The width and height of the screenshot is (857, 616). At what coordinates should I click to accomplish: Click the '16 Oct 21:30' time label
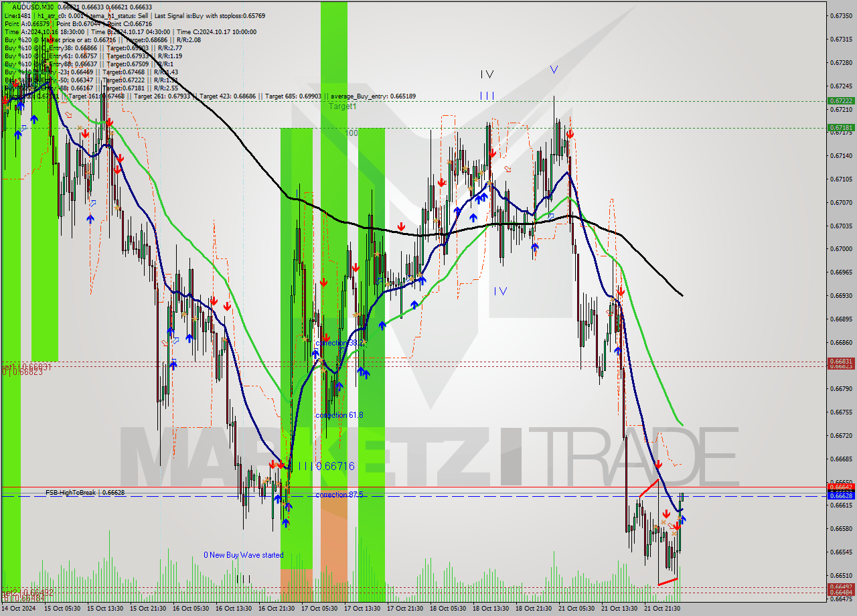(277, 609)
